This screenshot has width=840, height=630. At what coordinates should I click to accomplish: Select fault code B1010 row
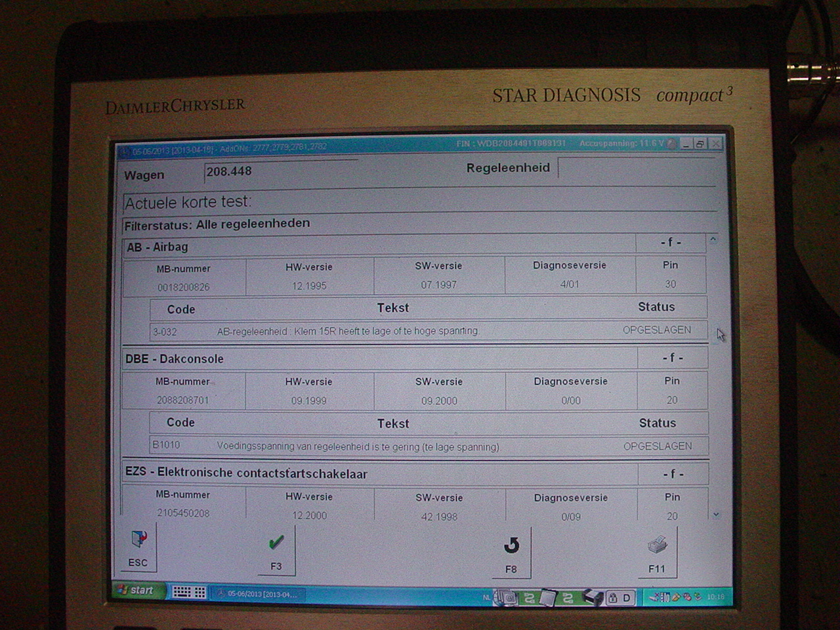[429, 446]
